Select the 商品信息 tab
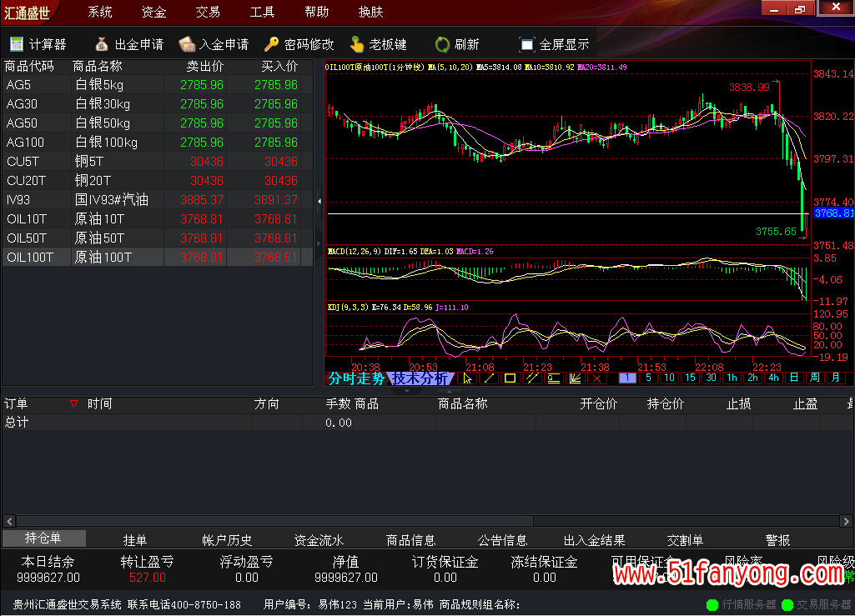855x616 pixels. tap(410, 540)
